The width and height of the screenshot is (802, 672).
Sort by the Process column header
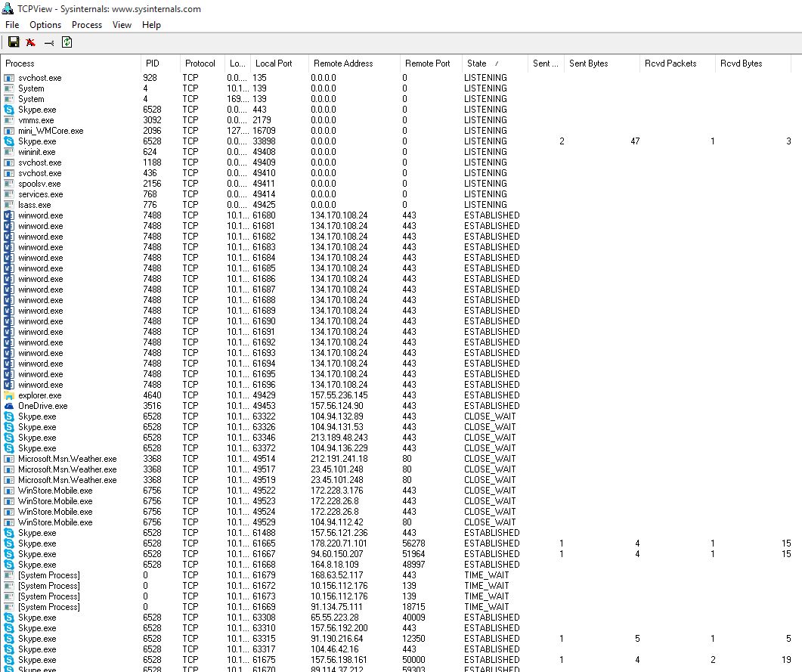(x=70, y=63)
